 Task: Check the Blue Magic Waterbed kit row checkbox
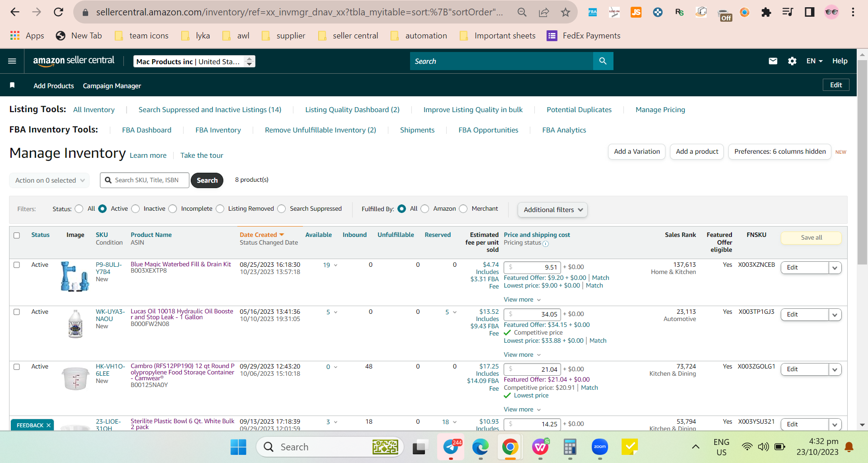tap(17, 265)
